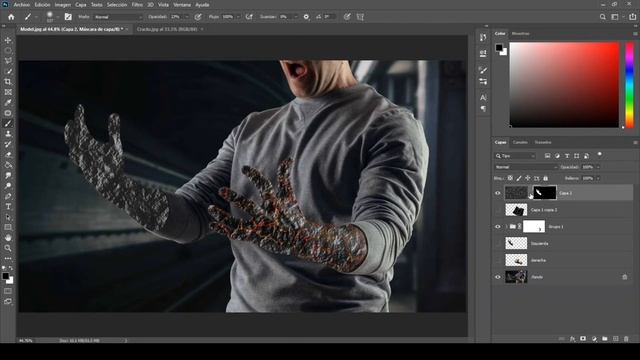Switch to Cracks.jpg document tab
640x360 pixels.
pos(167,29)
